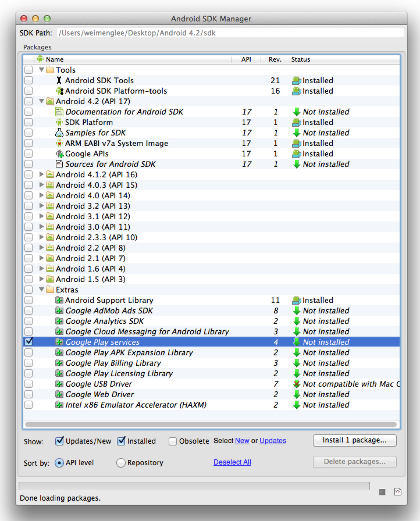Click the horizontal scrollbar of the package list
This screenshot has height=521, width=420.
pyautogui.click(x=211, y=424)
